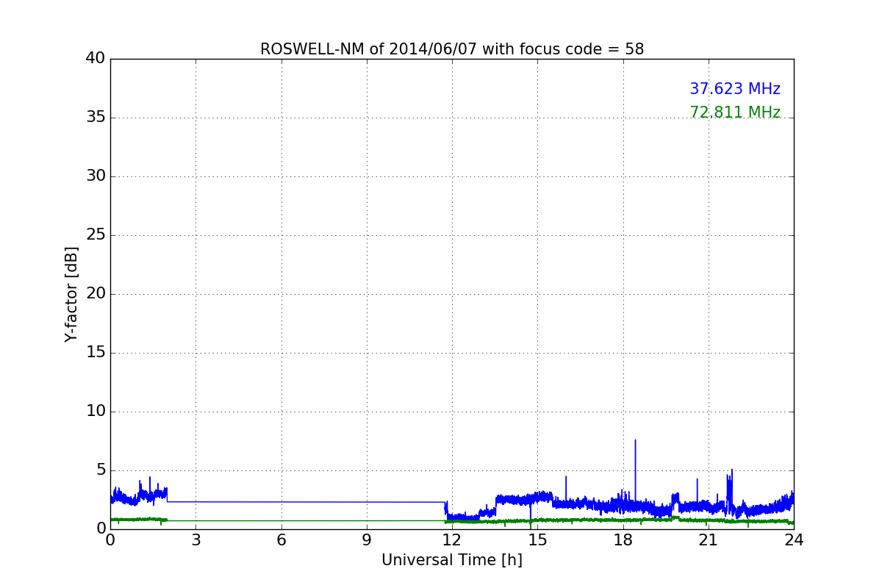882x588 pixels.
Task: Click y-axis tick label 35
Action: point(96,118)
